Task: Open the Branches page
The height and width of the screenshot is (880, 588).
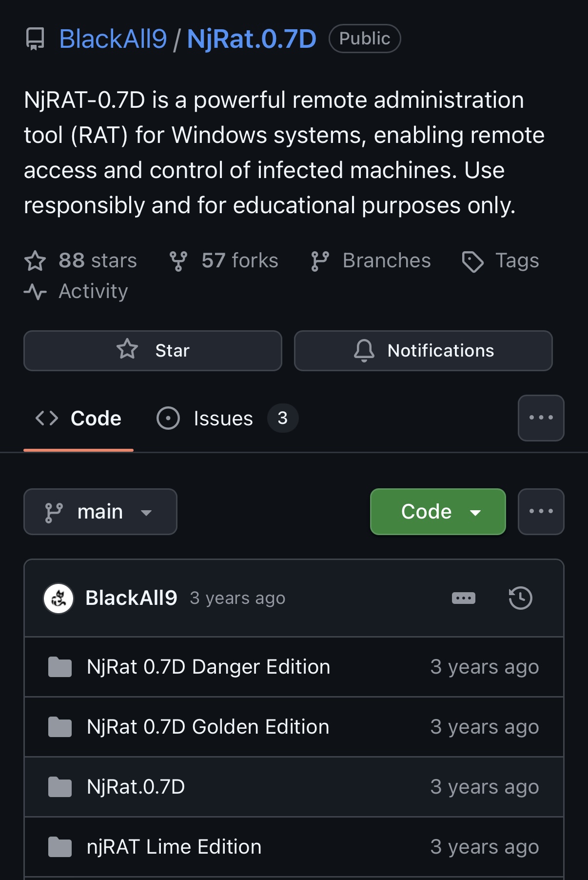Action: [x=371, y=260]
